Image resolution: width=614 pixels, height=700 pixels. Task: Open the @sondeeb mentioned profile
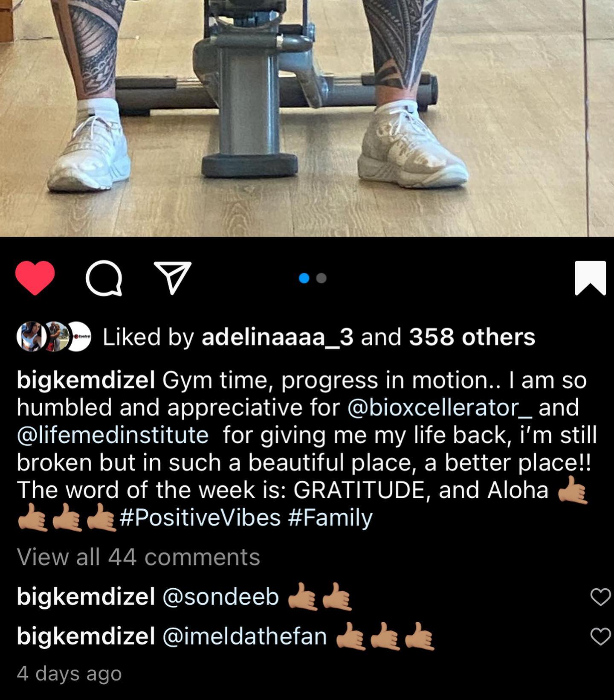[x=221, y=596]
